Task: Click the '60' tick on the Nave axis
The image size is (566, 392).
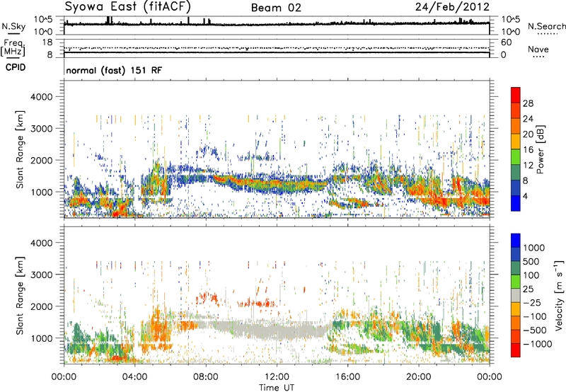Action: point(506,42)
